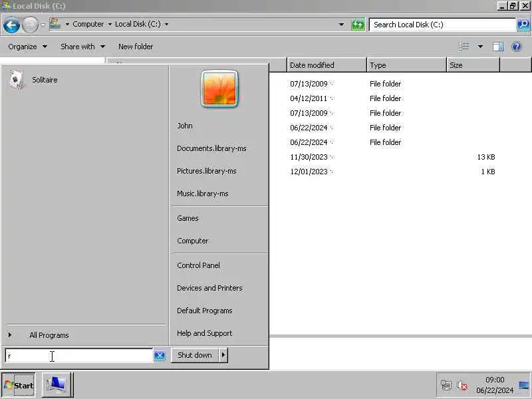
Task: Select the Local Disk (C:) breadcrumb
Action: (x=138, y=24)
